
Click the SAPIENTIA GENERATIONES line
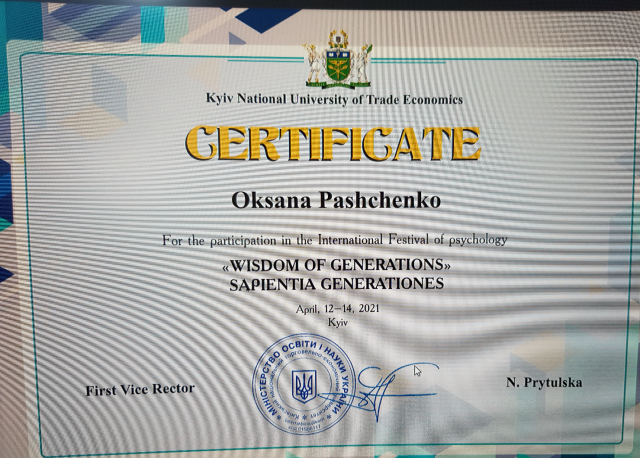click(x=336, y=284)
